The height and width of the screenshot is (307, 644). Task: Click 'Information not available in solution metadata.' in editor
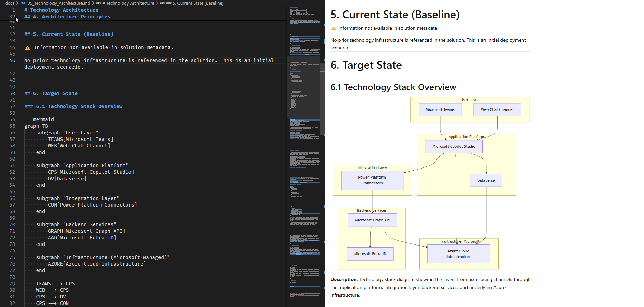[103, 47]
